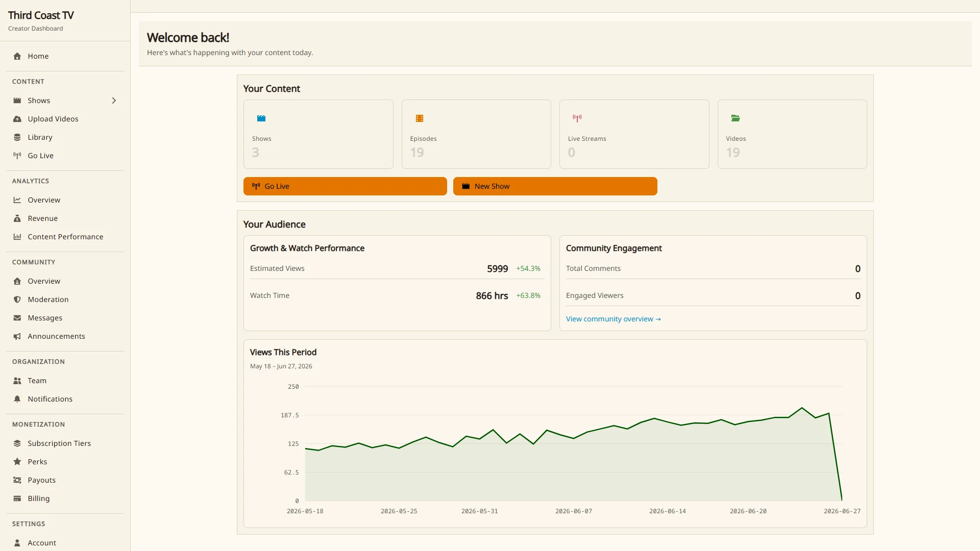The image size is (980, 551).
Task: Click the Estimated Views value 5999
Action: pos(497,269)
